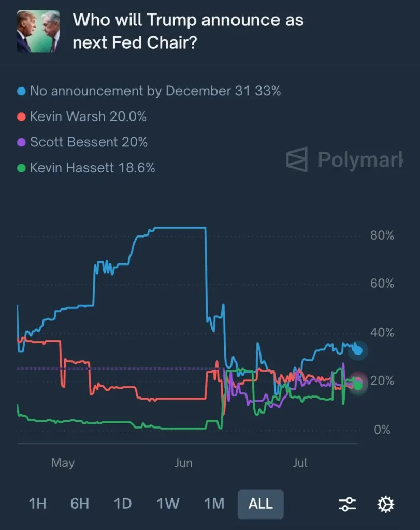
Task: Select the 6H time range tab
Action: (x=79, y=504)
